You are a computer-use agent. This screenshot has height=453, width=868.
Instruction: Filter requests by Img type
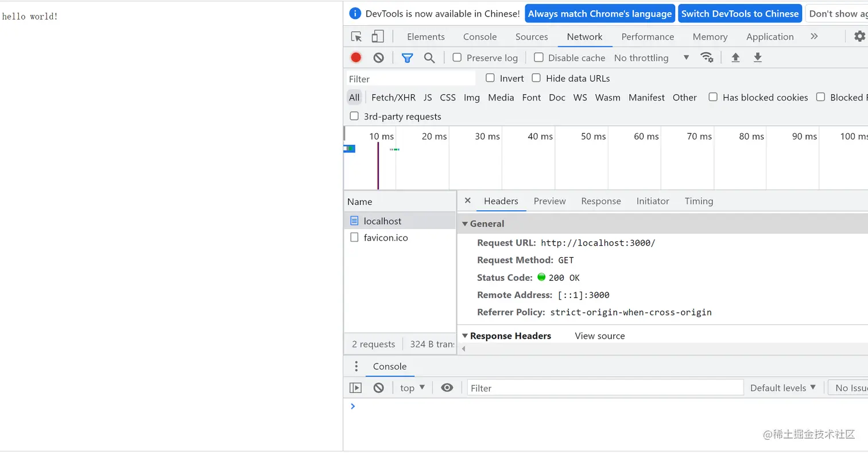pos(472,98)
